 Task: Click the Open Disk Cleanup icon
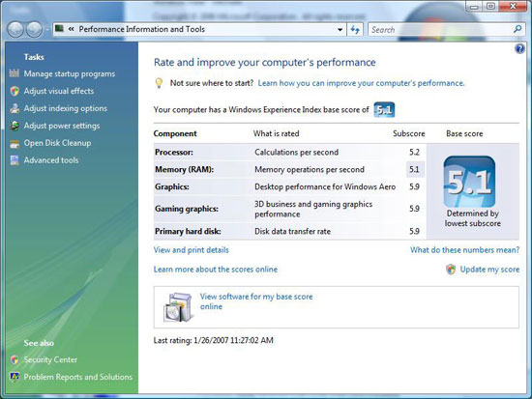15,143
